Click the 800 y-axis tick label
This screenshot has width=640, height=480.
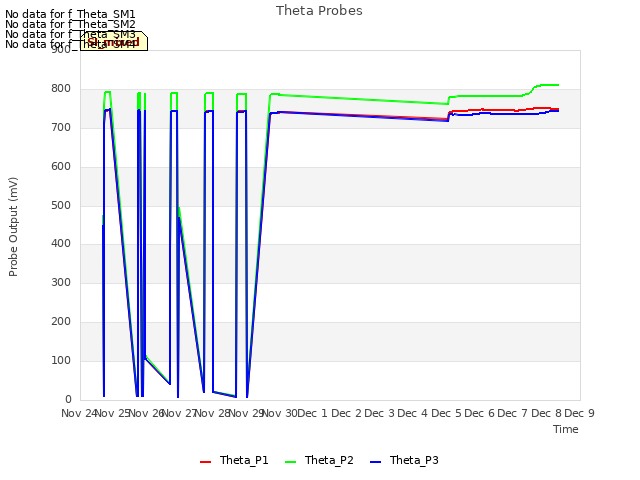coord(61,89)
